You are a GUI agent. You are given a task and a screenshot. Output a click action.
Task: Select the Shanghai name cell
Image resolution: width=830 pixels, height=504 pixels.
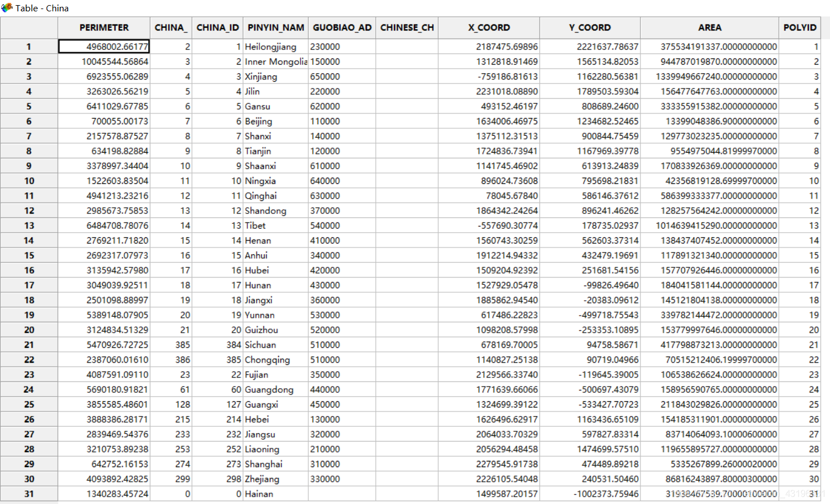(x=276, y=464)
